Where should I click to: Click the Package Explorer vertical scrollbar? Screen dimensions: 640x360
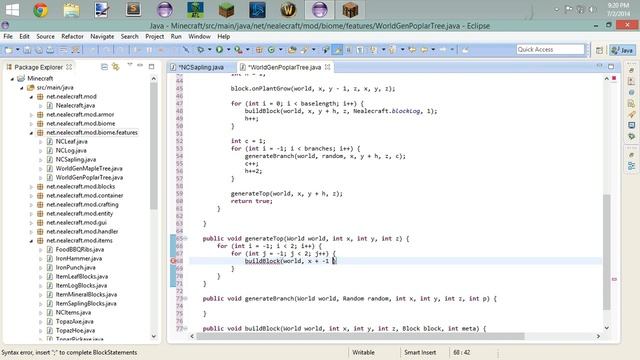point(154,146)
